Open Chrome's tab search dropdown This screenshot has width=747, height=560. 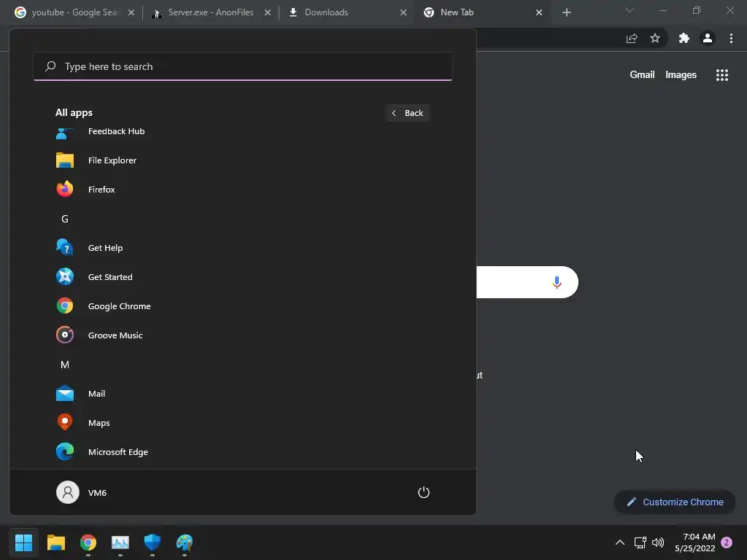coord(630,10)
